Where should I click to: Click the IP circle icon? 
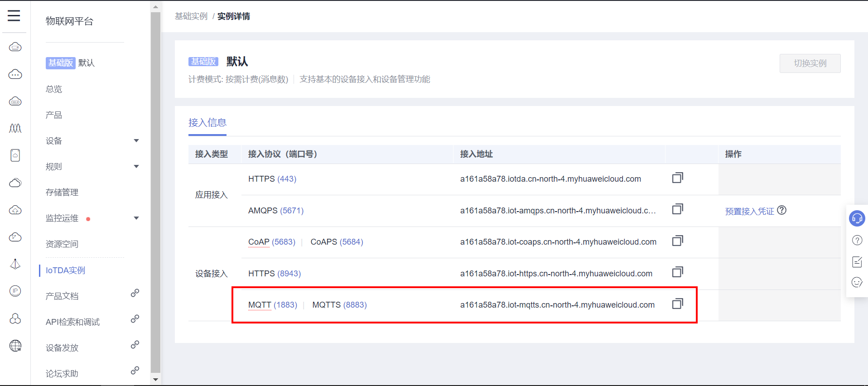pyautogui.click(x=15, y=291)
